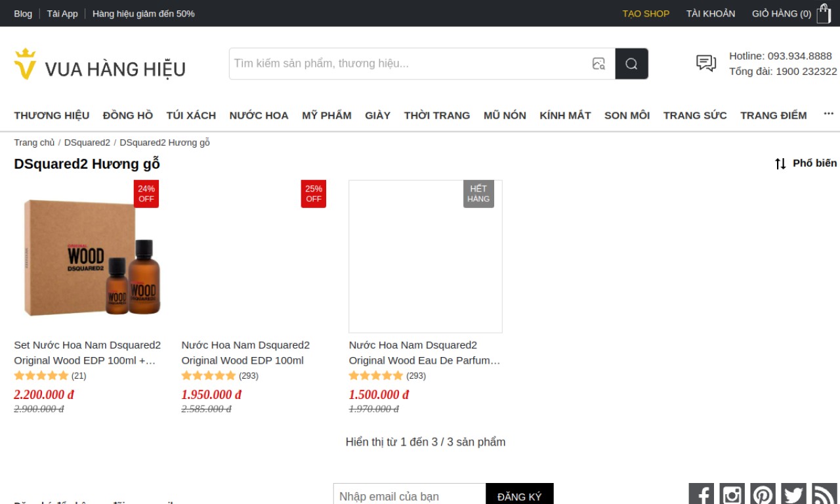Click the TẠO SHOP link

646,14
